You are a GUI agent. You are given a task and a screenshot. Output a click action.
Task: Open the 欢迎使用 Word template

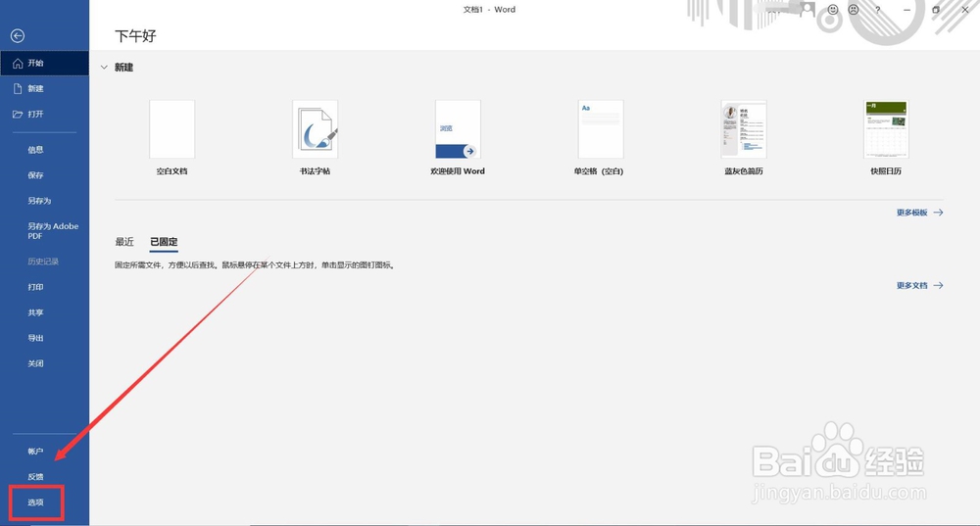[458, 137]
